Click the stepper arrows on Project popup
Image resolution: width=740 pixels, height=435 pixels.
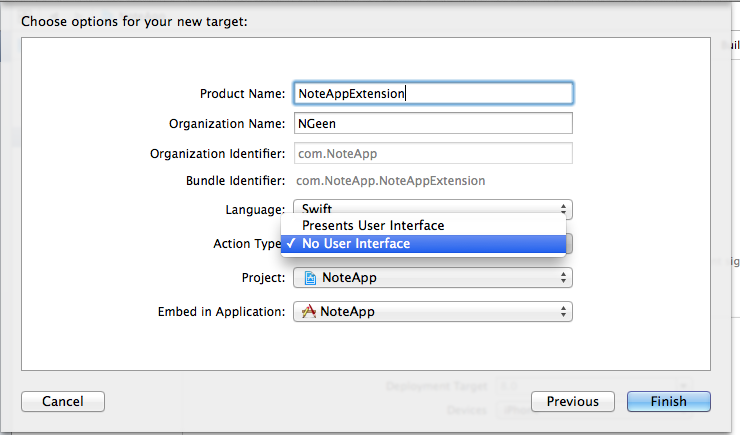click(x=563, y=277)
